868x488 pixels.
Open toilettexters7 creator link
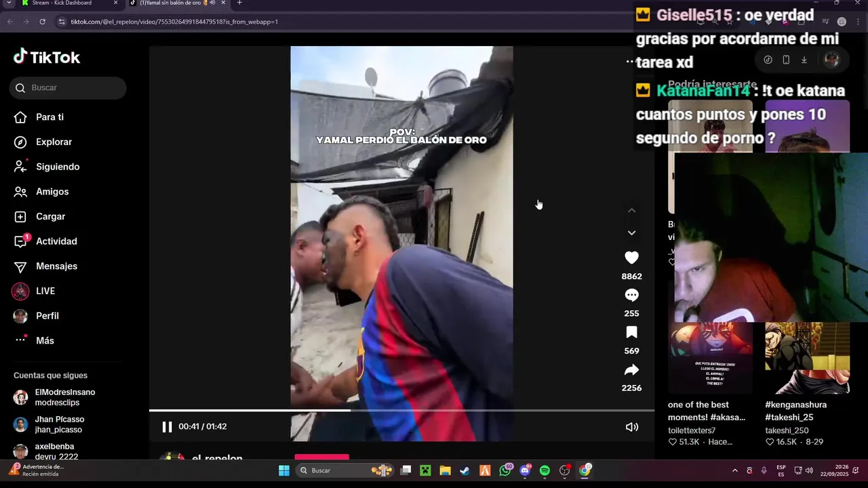pos(692,430)
